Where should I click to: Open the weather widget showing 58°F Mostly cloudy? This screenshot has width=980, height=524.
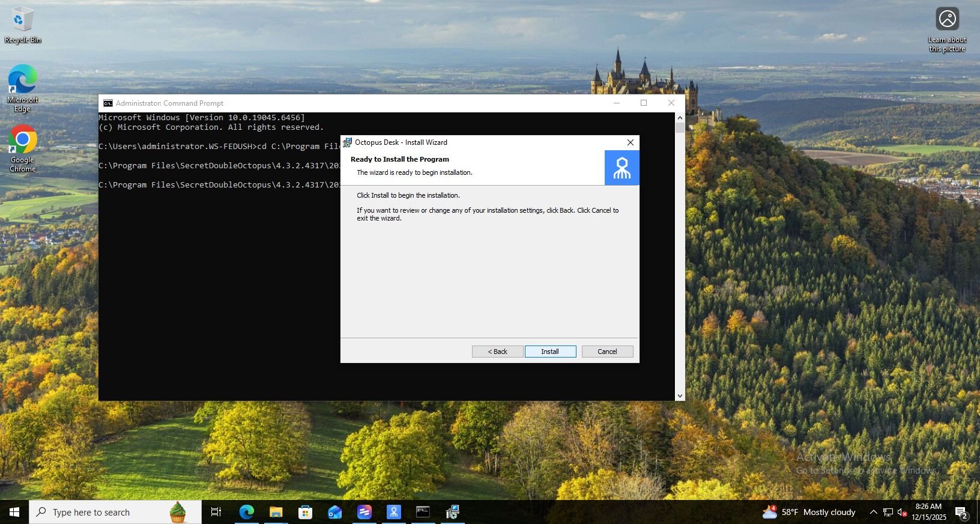809,512
